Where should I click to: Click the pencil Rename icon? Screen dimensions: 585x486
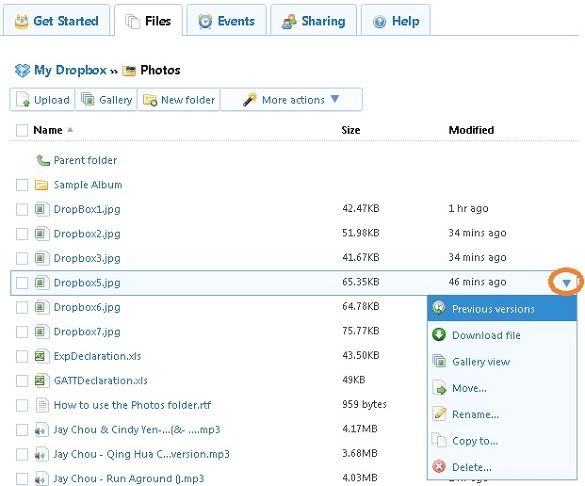[439, 414]
